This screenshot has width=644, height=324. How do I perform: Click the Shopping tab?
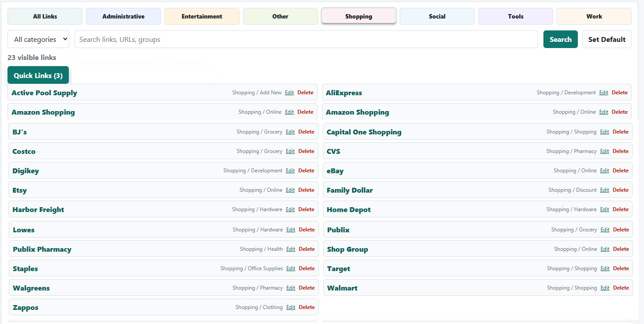(x=359, y=16)
